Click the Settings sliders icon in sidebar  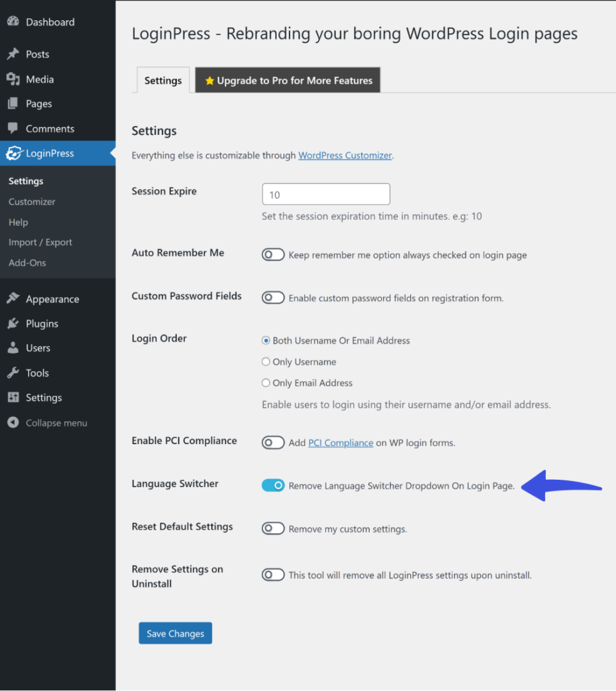(13, 397)
